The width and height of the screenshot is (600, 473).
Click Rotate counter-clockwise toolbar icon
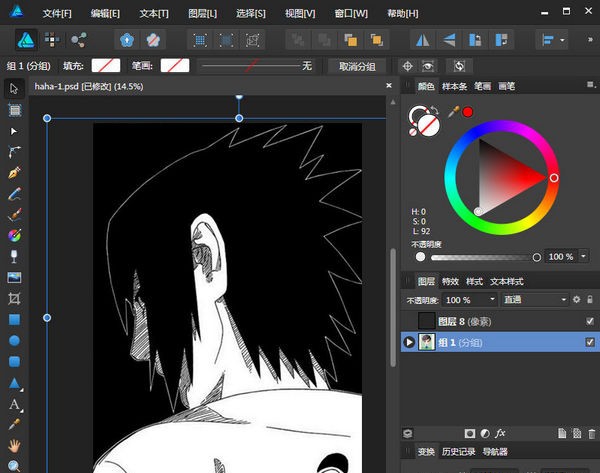coord(475,40)
